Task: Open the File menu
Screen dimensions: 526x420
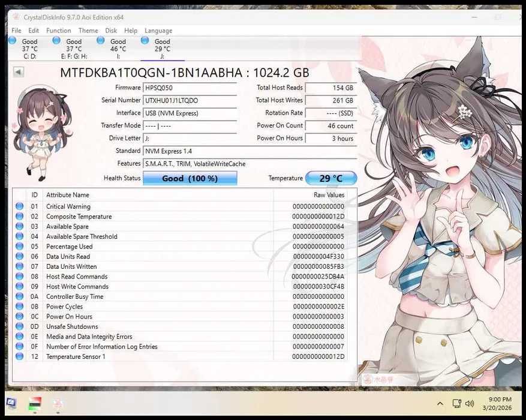Action: pos(16,31)
